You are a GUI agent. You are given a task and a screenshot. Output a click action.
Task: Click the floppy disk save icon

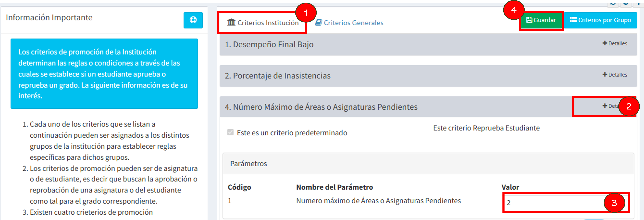coord(529,20)
